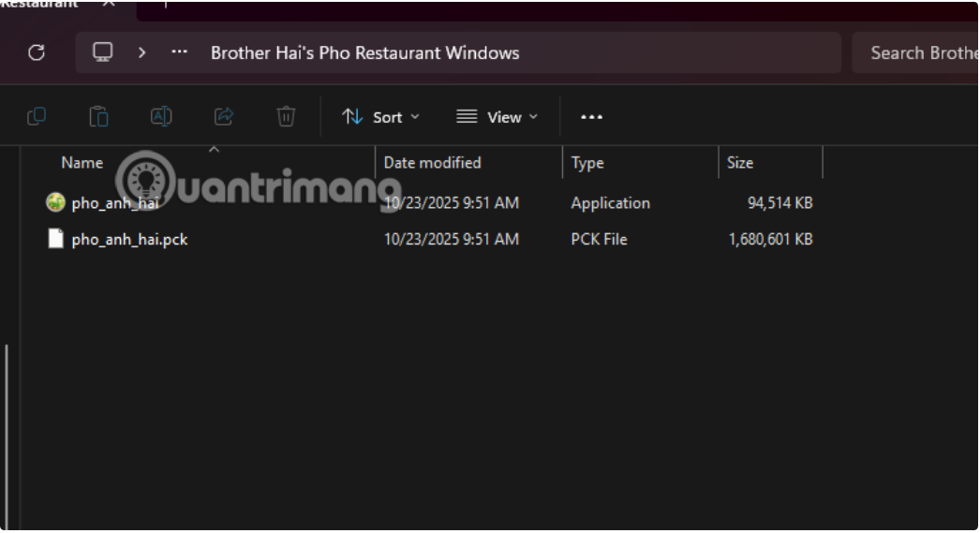Sort by the Size column header
The width and height of the screenshot is (980, 533).
pyautogui.click(x=740, y=163)
